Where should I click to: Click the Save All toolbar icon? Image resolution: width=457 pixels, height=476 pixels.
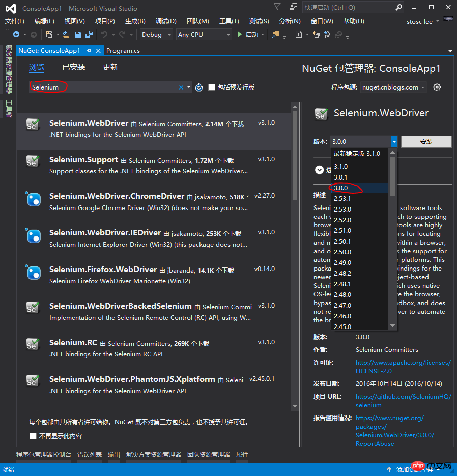pos(89,35)
